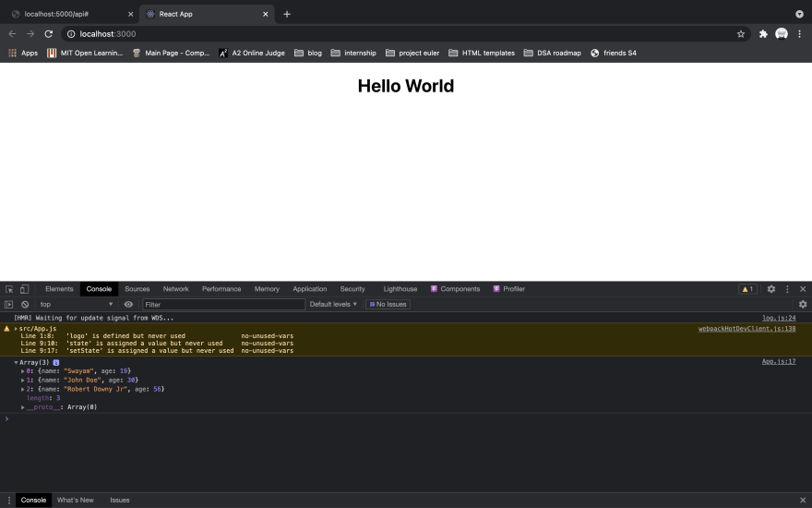Go back with the browser back arrow
This screenshot has width=812, height=508.
12,33
